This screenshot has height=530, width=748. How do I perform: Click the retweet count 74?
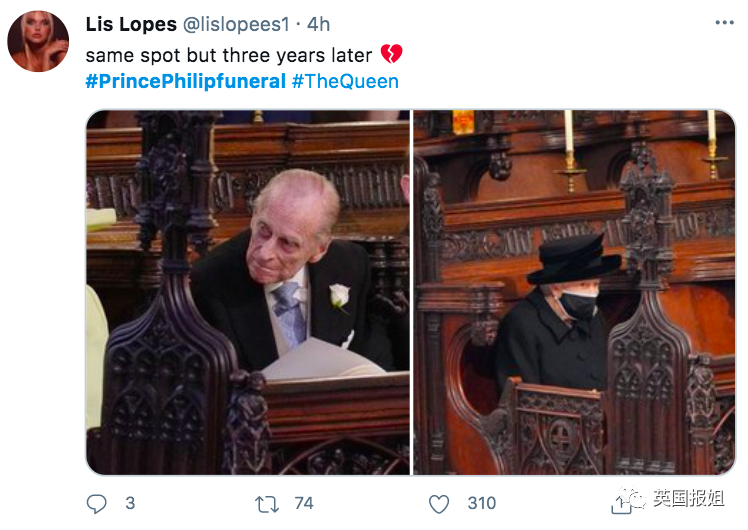pos(304,503)
